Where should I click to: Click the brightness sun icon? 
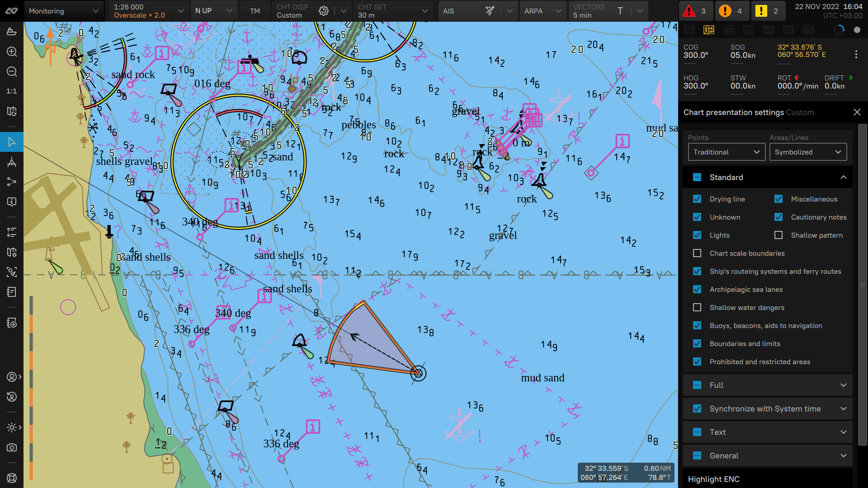tap(12, 427)
